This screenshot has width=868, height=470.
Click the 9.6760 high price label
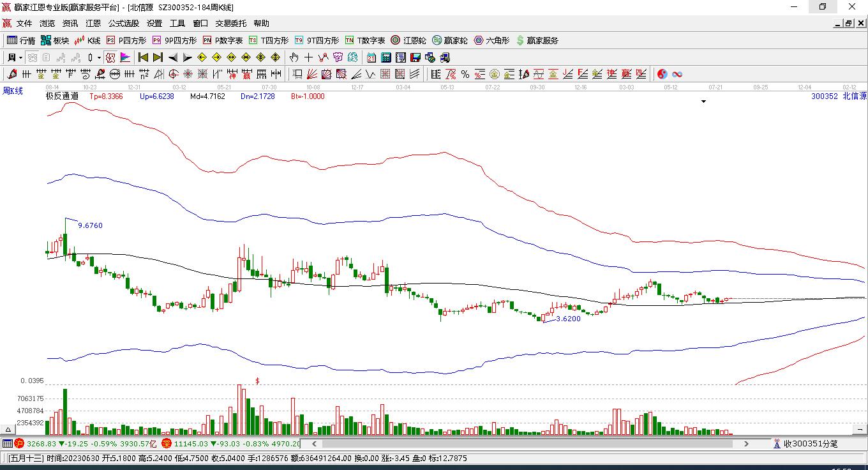tap(90, 225)
